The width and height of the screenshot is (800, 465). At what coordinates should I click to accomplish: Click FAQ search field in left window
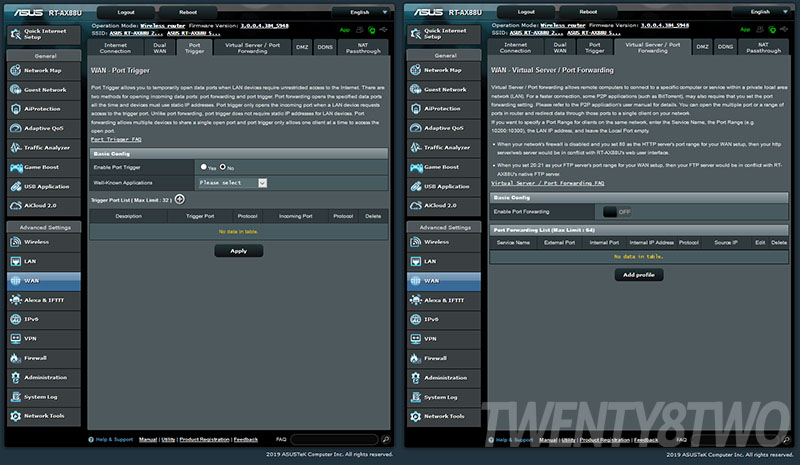click(335, 439)
